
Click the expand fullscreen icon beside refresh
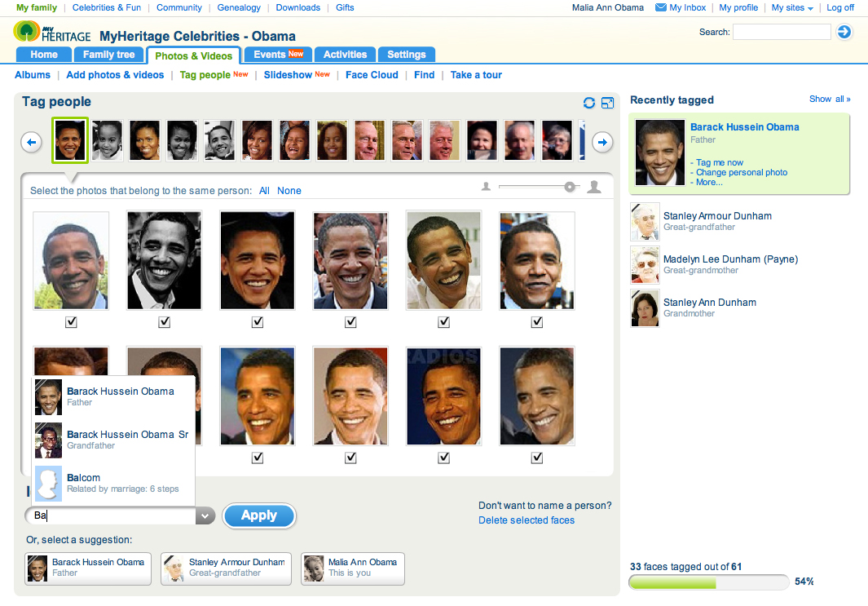(x=607, y=103)
